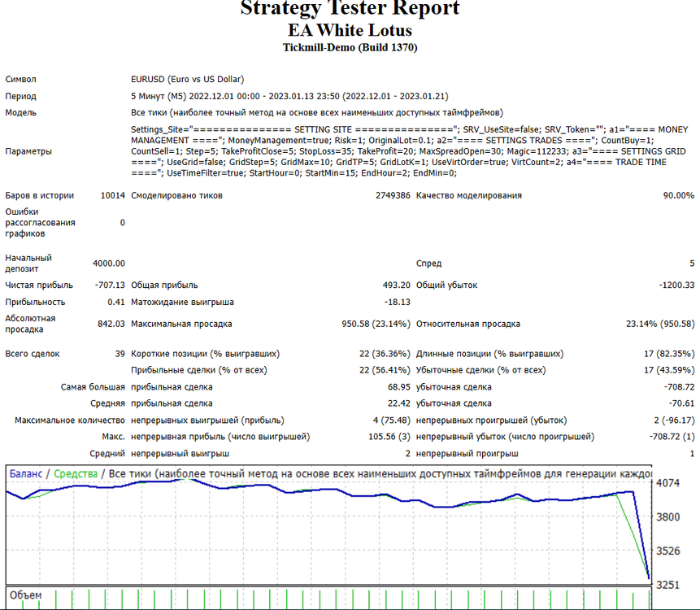Click the Tickmill-Demo (Build 1370) text
Image resolution: width=700 pixels, height=610 pixels.
click(x=350, y=47)
